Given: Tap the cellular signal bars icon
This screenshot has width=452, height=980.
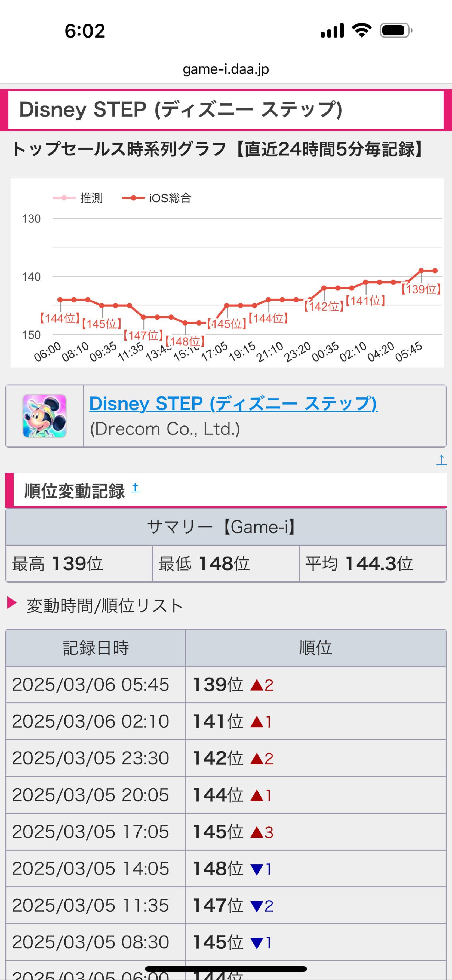Looking at the screenshot, I should 332,30.
